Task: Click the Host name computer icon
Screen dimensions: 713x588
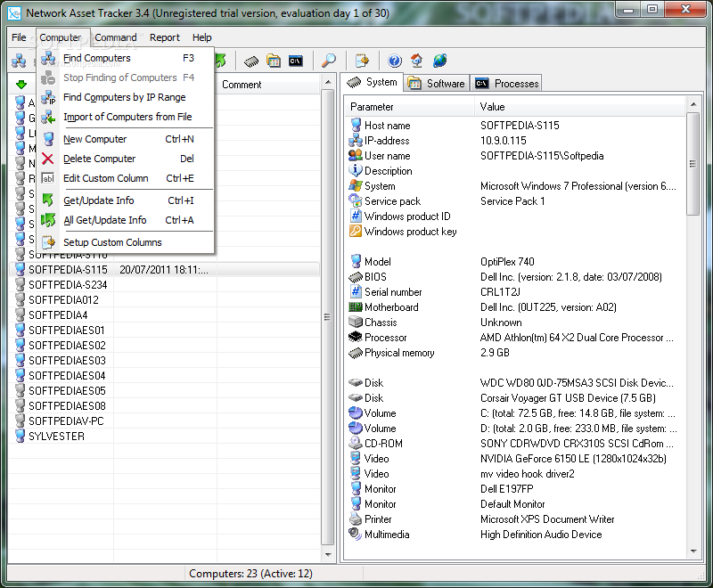Action: (356, 125)
